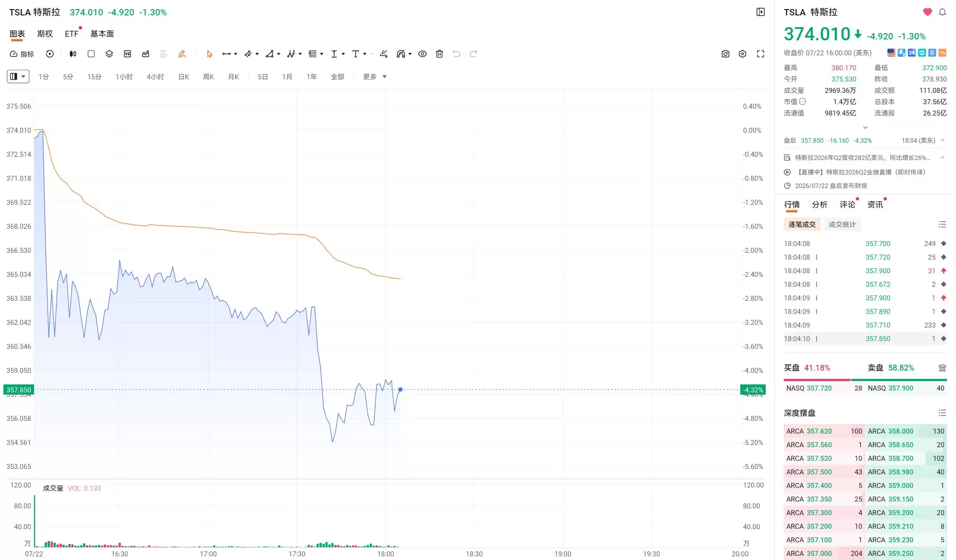Click the VS compare stocks icon

(x=127, y=54)
